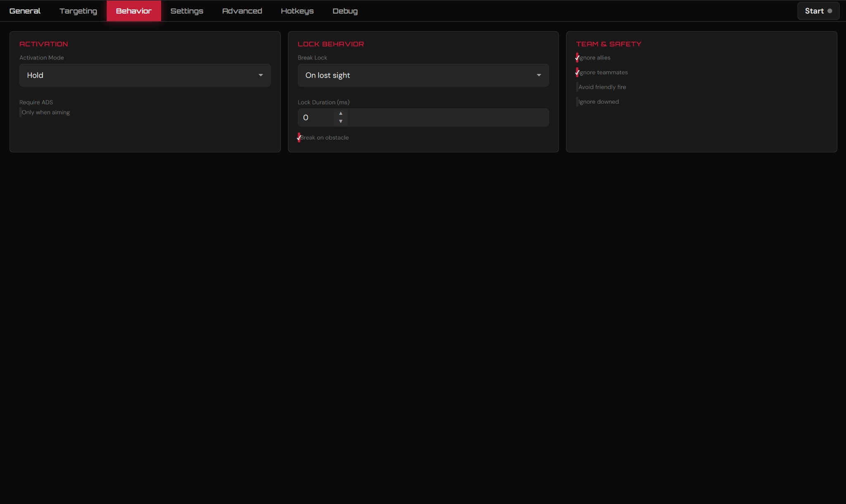Switch to the General tab
Image resolution: width=846 pixels, height=504 pixels.
pyautogui.click(x=25, y=11)
